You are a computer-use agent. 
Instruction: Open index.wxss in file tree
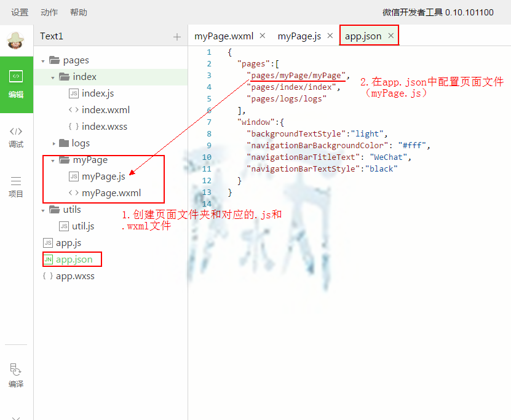(x=104, y=127)
